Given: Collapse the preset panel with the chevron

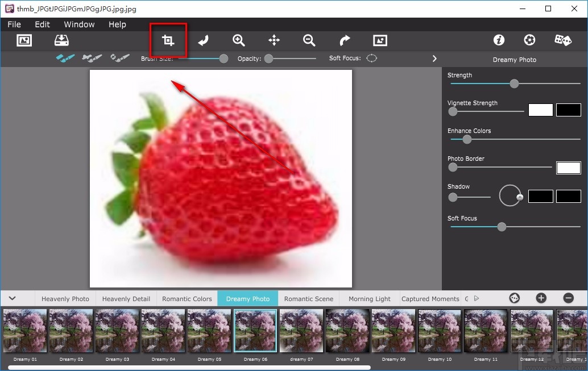Looking at the screenshot, I should [x=13, y=298].
